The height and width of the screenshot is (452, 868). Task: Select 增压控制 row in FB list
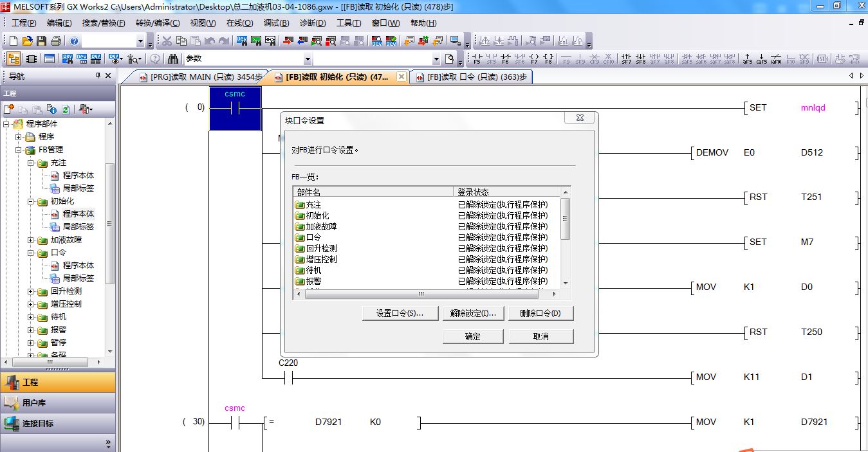(321, 259)
